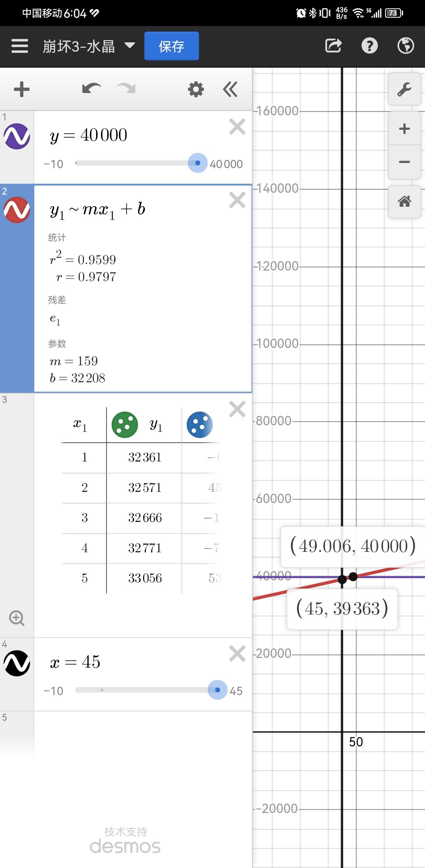Click the add expression plus icon
Viewport: 425px width, 868px height.
[x=22, y=89]
